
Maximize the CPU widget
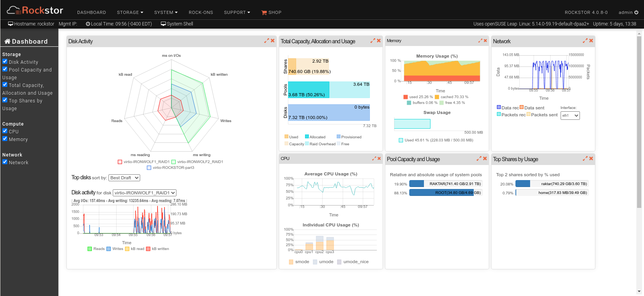[x=374, y=158]
